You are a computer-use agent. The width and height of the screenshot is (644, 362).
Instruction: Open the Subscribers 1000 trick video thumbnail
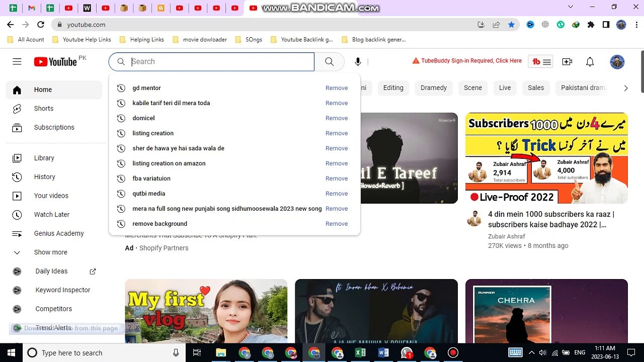click(546, 158)
